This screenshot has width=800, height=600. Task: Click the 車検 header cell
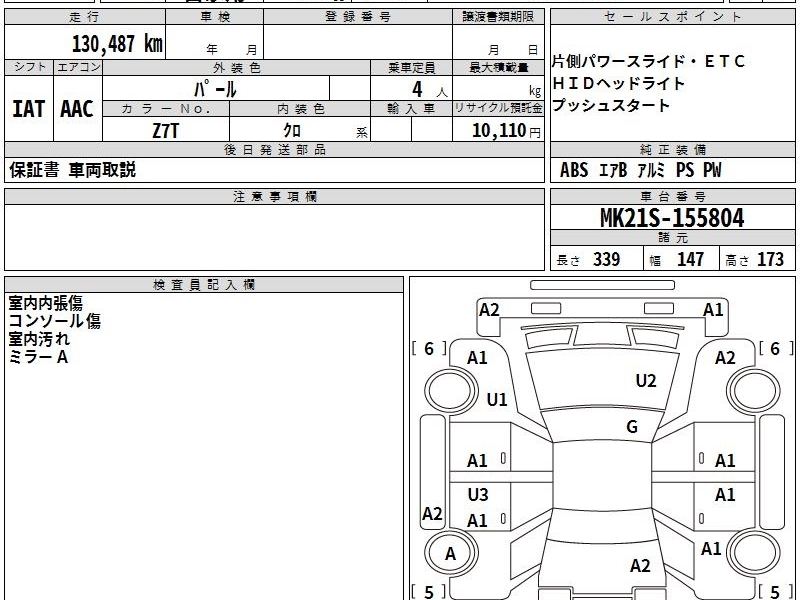215,17
